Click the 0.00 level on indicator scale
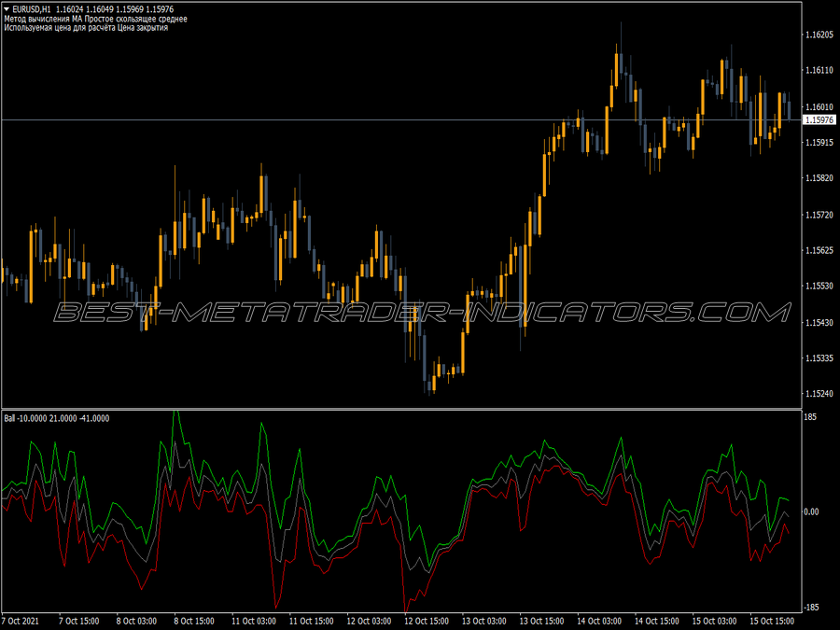Viewport: 840px width, 630px height. [x=812, y=512]
